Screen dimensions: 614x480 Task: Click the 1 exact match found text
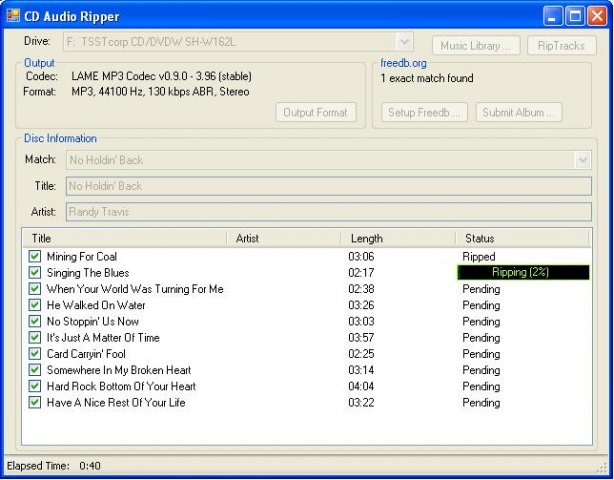427,78
